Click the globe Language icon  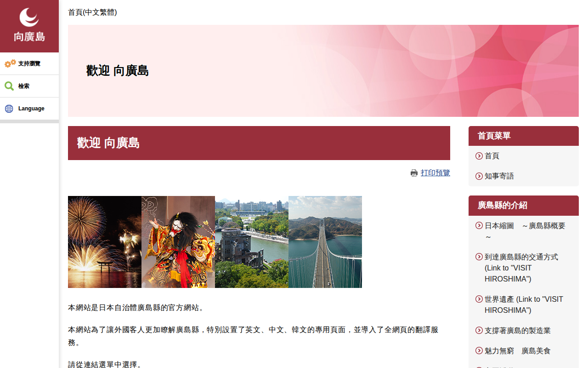coord(9,109)
